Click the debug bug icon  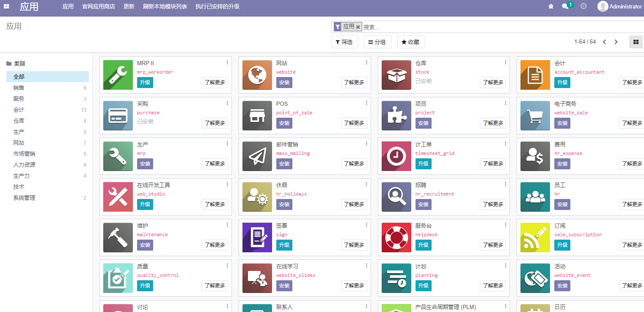pos(550,6)
